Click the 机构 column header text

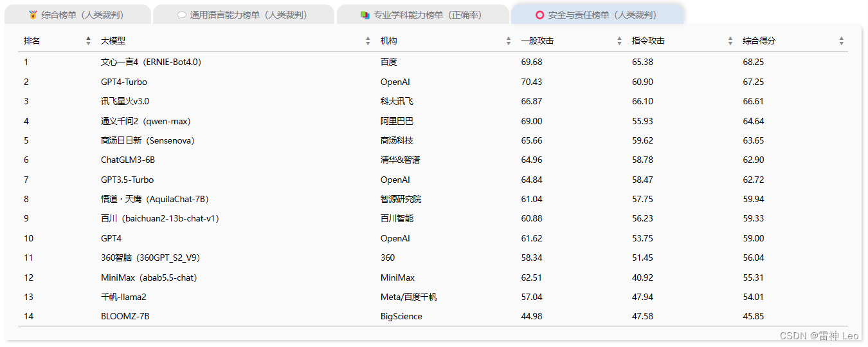pyautogui.click(x=389, y=41)
